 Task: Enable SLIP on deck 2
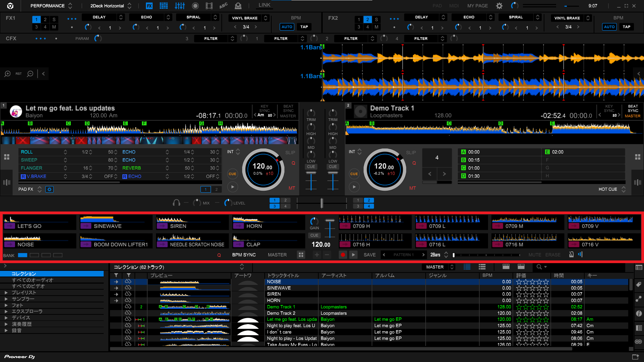(411, 153)
